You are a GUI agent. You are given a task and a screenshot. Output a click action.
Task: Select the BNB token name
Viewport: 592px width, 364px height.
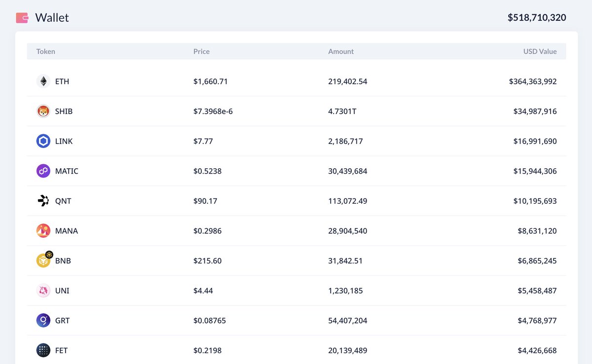63,261
